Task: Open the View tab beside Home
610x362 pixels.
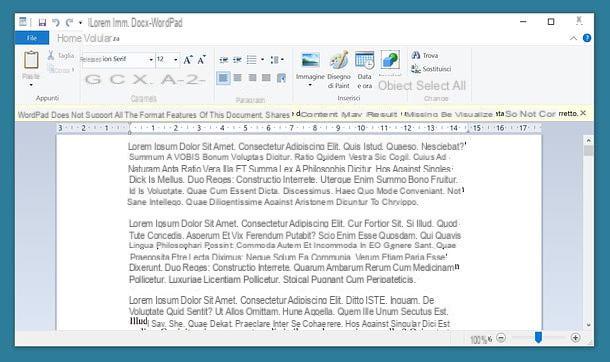Action: [x=102, y=38]
